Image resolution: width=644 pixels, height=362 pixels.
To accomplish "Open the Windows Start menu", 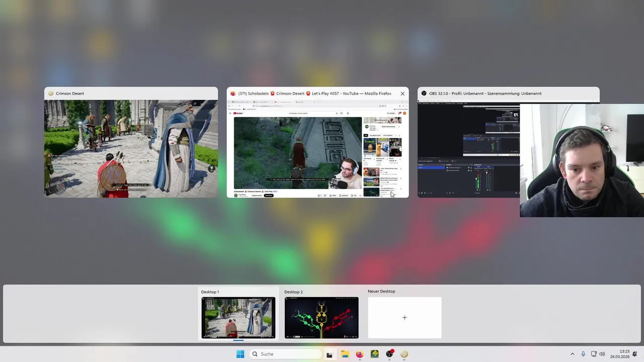I will click(240, 354).
